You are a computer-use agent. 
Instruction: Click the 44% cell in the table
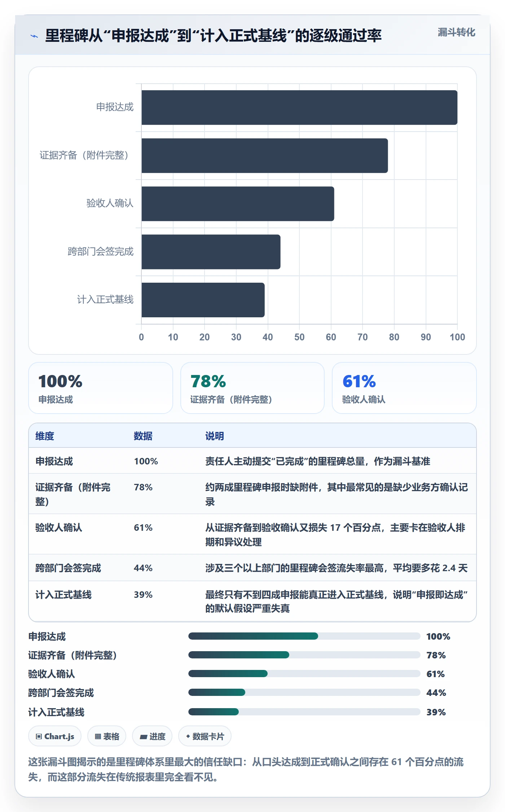[x=143, y=568]
